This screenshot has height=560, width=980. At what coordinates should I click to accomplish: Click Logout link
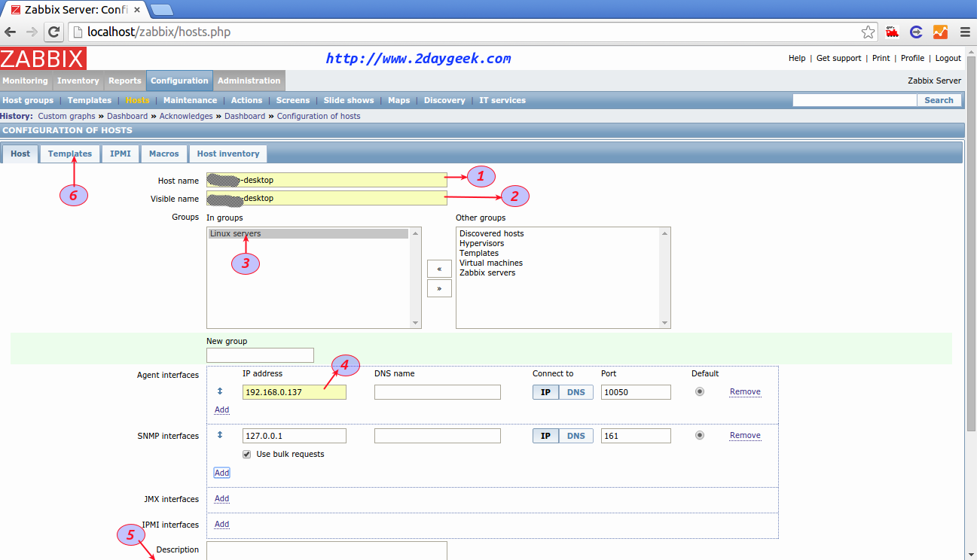[948, 58]
